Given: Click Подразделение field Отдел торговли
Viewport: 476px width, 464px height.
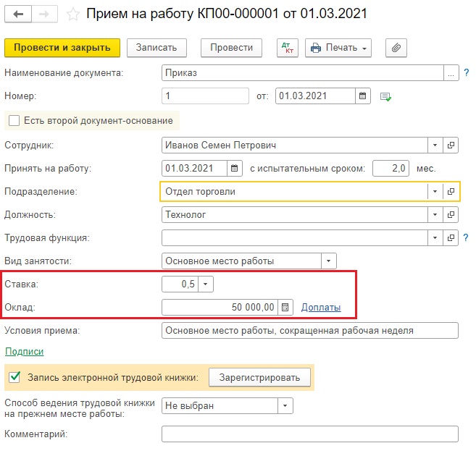Looking at the screenshot, I should (x=295, y=191).
